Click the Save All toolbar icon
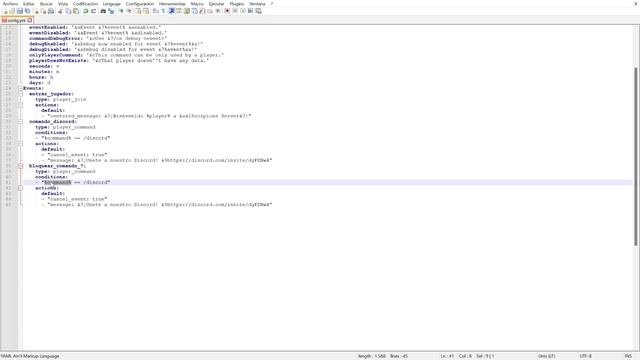Viewport: 640px width, 360px height. click(27, 11)
